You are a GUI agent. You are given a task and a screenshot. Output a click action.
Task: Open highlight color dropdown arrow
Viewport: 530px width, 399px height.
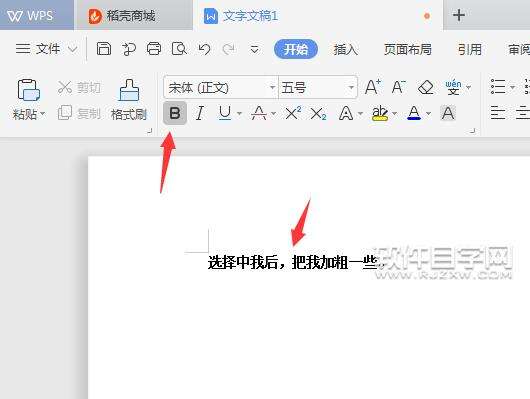(394, 113)
